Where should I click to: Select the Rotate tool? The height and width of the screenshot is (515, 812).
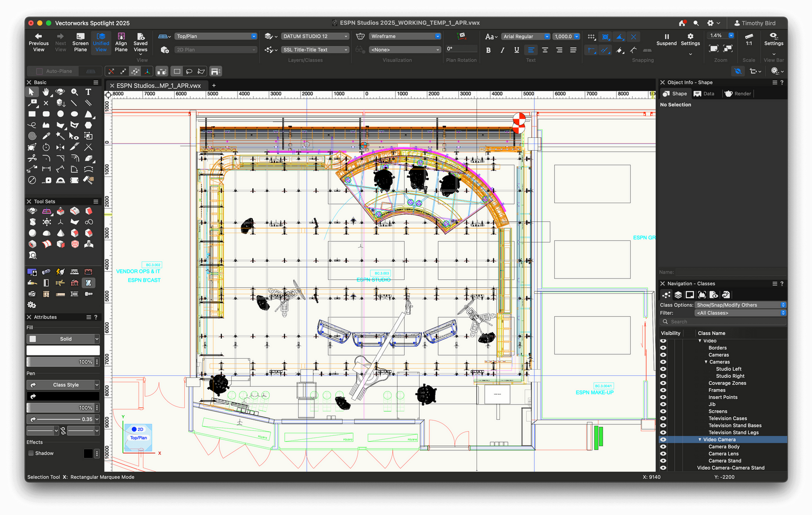[46, 147]
